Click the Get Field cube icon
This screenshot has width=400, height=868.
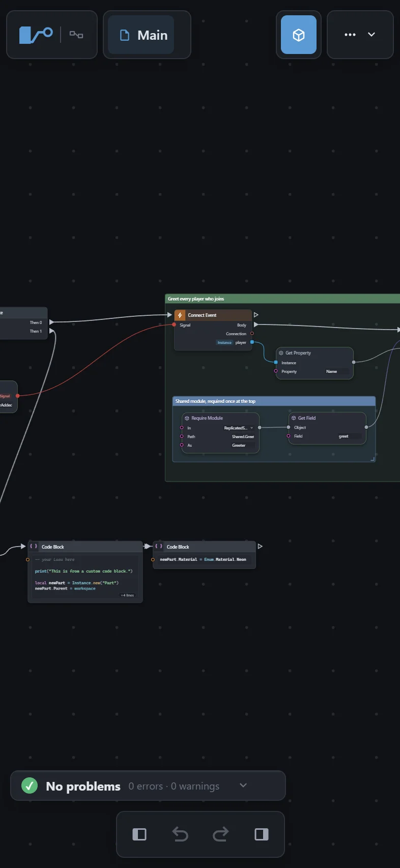pos(294,418)
